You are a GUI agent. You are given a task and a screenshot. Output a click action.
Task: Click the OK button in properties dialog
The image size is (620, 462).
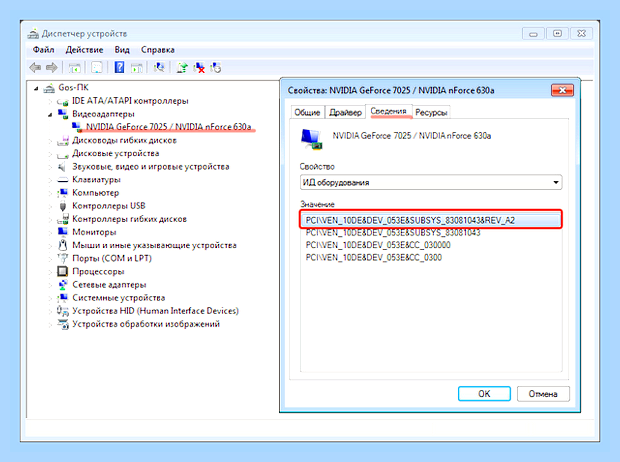coord(484,394)
